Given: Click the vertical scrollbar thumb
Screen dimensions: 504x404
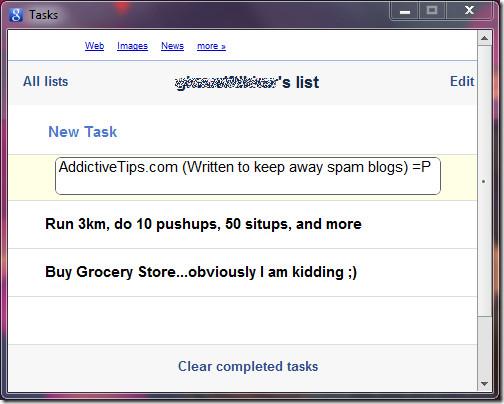Looking at the screenshot, I should [484, 181].
